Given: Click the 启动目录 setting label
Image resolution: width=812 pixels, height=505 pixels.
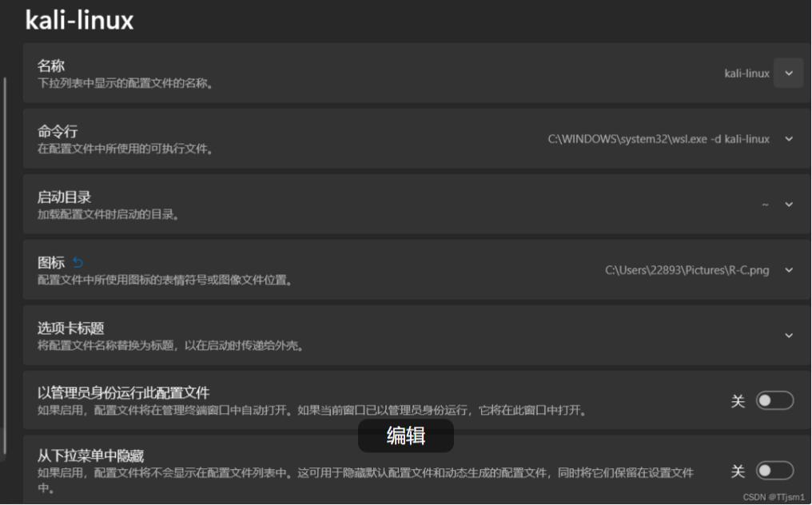Looking at the screenshot, I should pos(64,197).
